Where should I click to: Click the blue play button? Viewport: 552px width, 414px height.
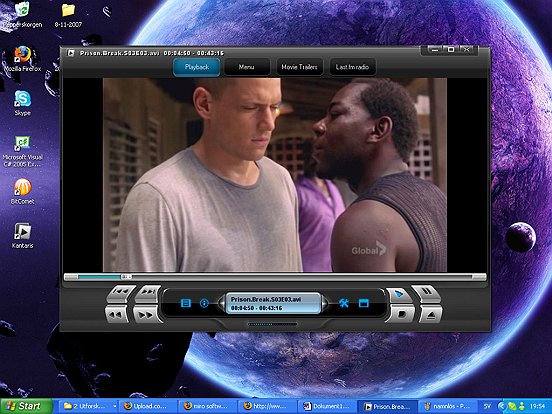pyautogui.click(x=399, y=294)
